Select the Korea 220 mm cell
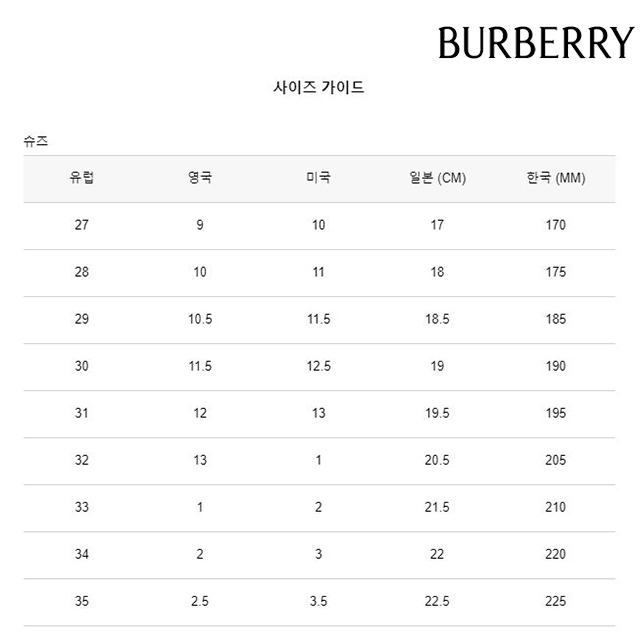 click(556, 554)
